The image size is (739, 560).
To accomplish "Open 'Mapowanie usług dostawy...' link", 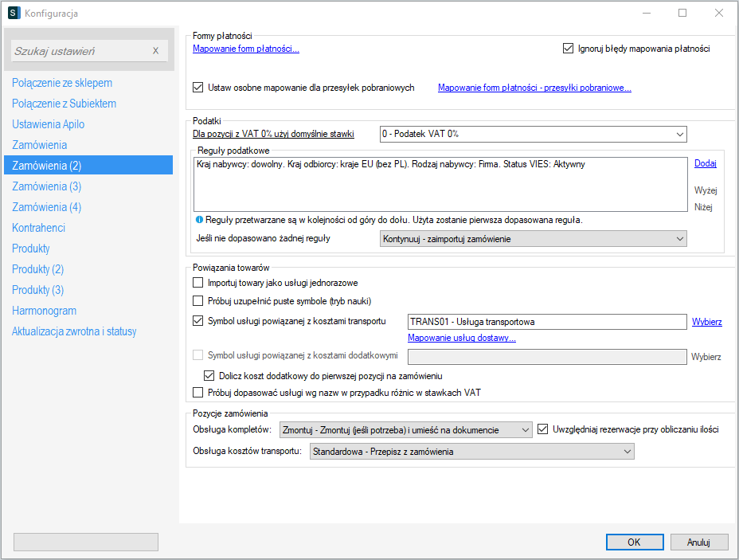I will [x=462, y=338].
